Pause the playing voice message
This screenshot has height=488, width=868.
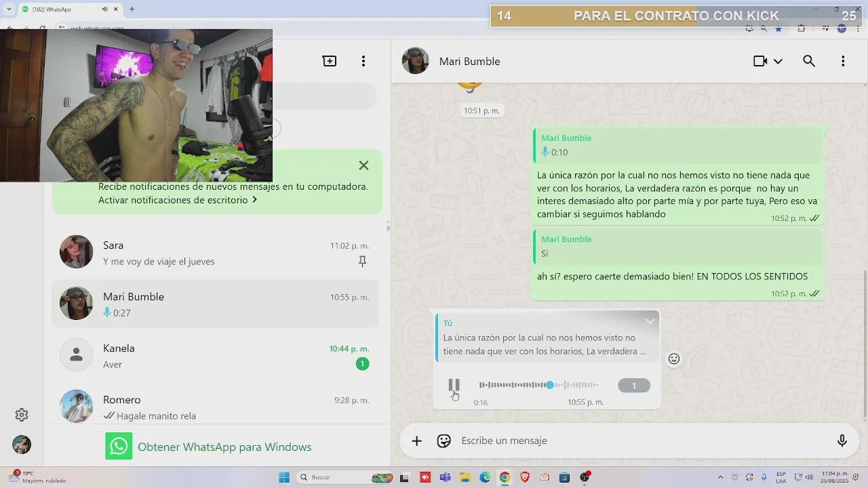tap(454, 385)
